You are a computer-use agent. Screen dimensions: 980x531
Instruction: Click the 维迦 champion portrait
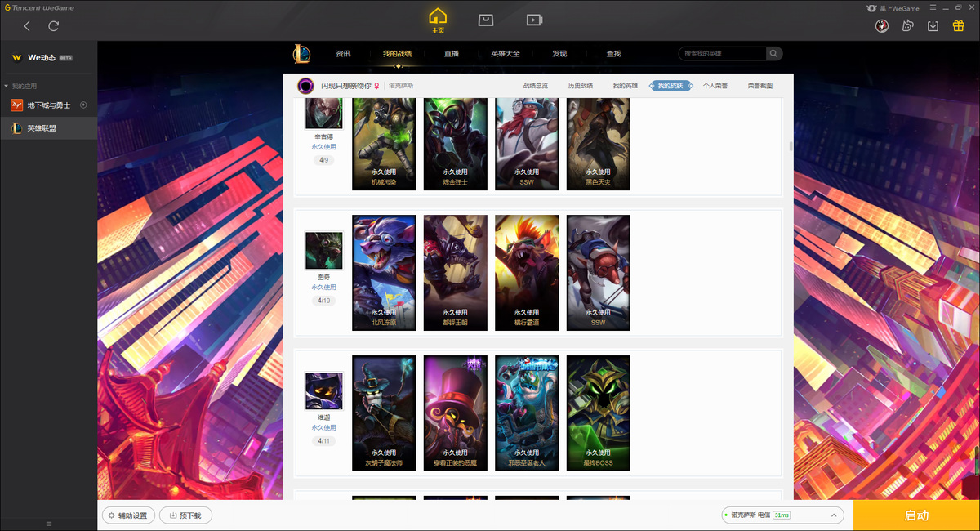[324, 391]
